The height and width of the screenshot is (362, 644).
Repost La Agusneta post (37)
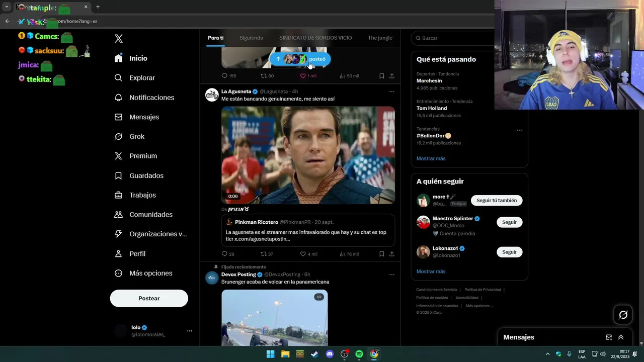pyautogui.click(x=267, y=254)
